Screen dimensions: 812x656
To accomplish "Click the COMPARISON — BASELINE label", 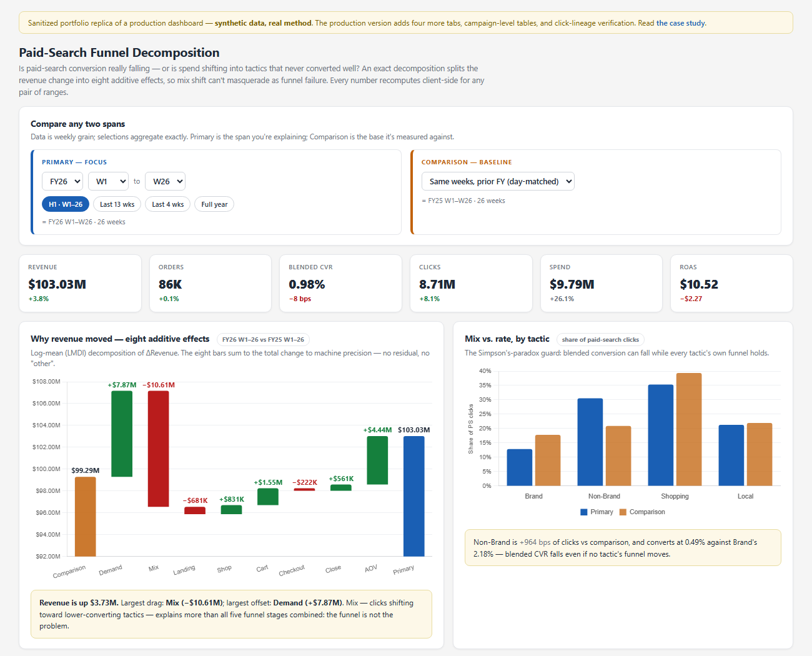I will (x=467, y=162).
